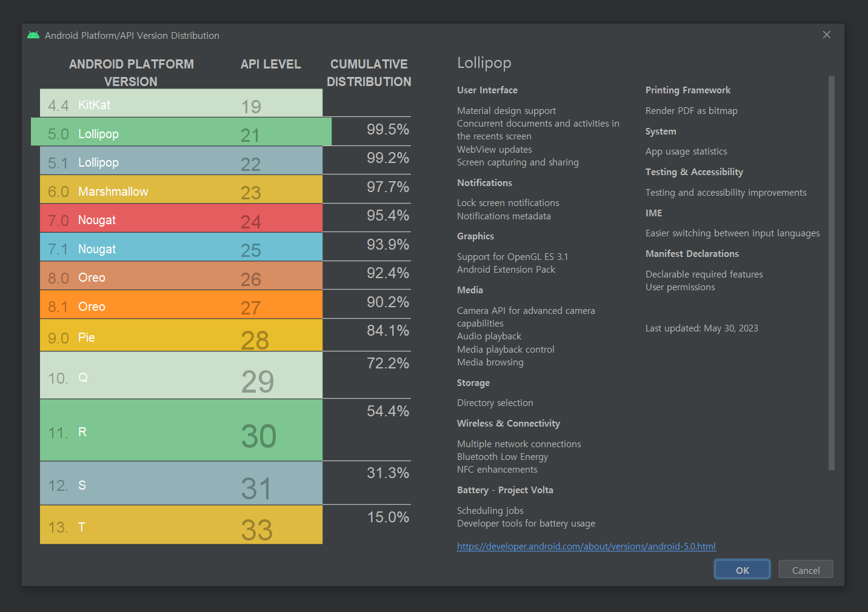Click the Android logo icon in the title bar
The height and width of the screenshot is (612, 868).
tap(33, 35)
